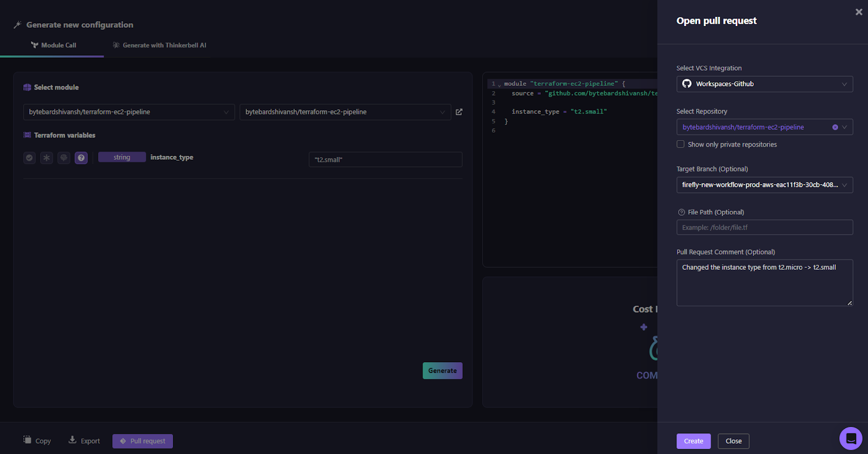Screen dimensions: 868x454
Task: Click the source line in code editor
Action: [x=585, y=93]
